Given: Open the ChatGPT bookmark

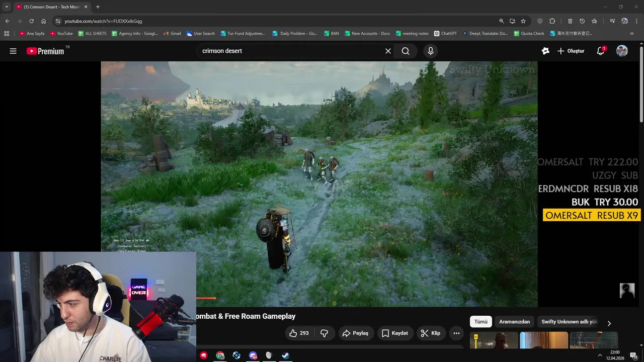Looking at the screenshot, I should point(445,34).
